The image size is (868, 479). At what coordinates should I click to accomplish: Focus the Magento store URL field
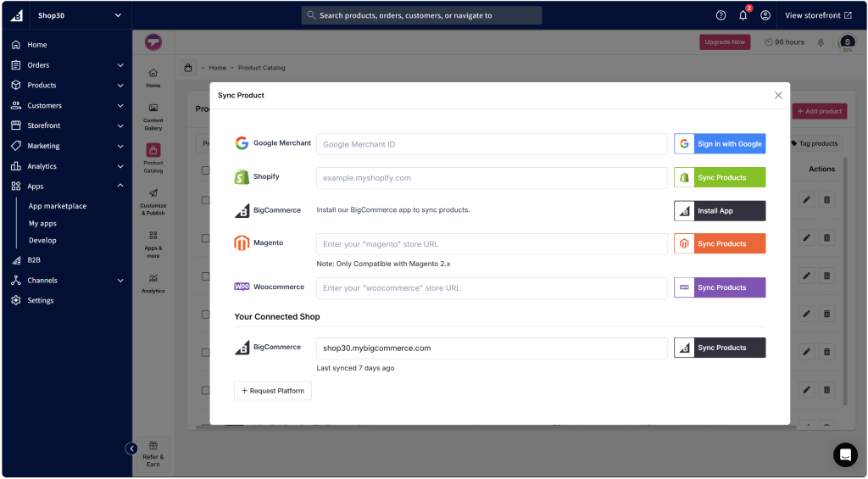492,244
